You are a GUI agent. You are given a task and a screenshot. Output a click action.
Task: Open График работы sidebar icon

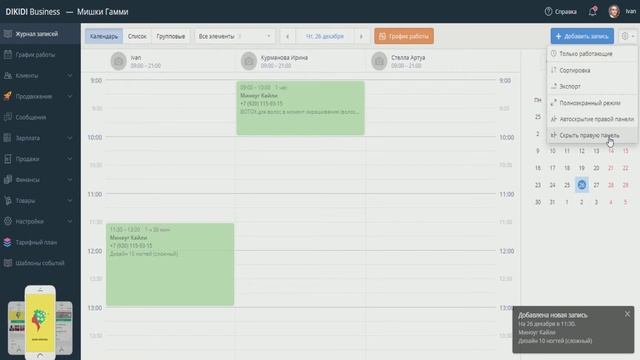[x=7, y=55]
